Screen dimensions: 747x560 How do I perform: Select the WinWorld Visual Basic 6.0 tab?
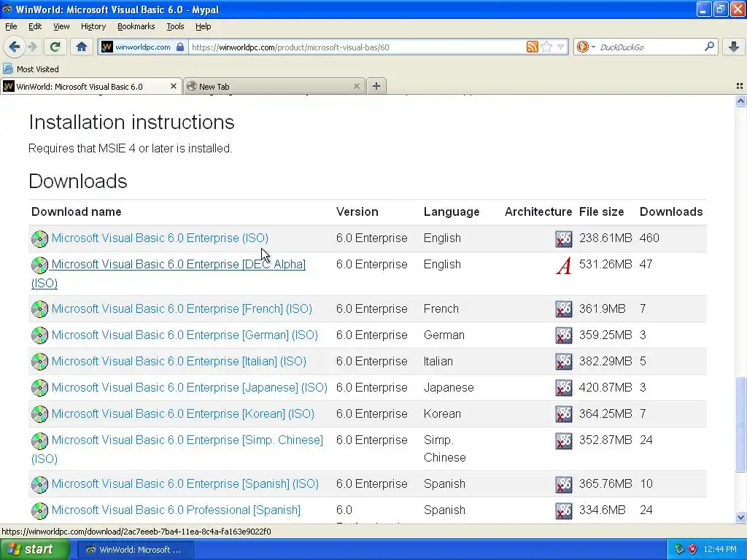(90, 86)
